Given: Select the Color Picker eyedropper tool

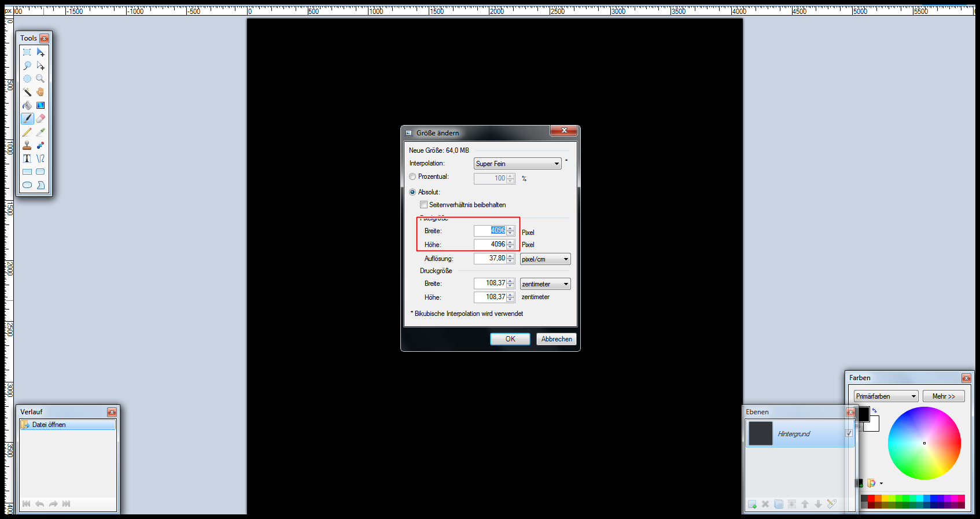Looking at the screenshot, I should [x=40, y=132].
